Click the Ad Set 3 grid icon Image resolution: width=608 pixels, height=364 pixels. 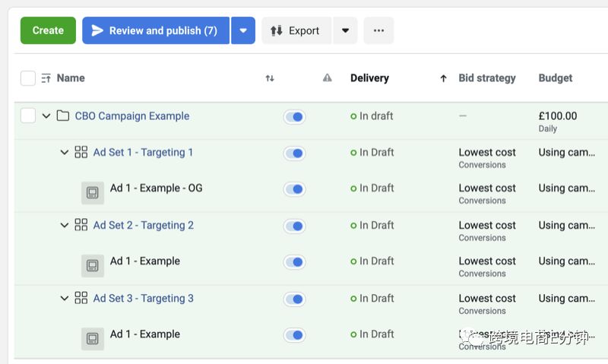81,298
